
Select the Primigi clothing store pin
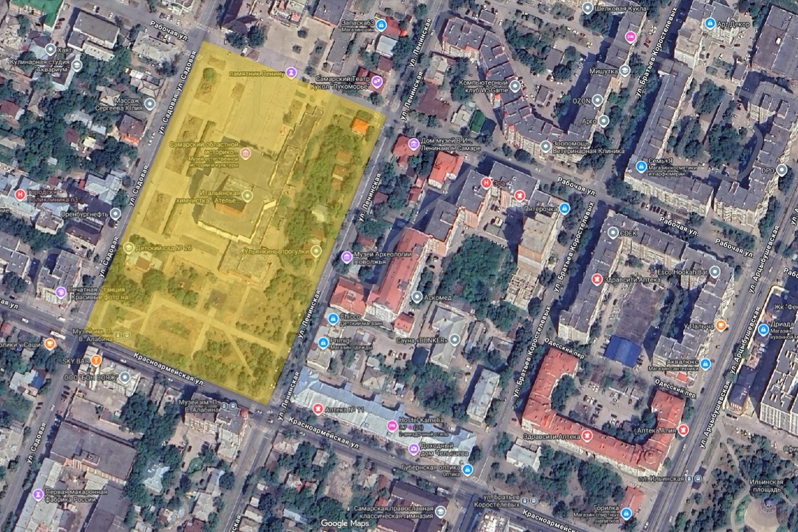point(325,342)
